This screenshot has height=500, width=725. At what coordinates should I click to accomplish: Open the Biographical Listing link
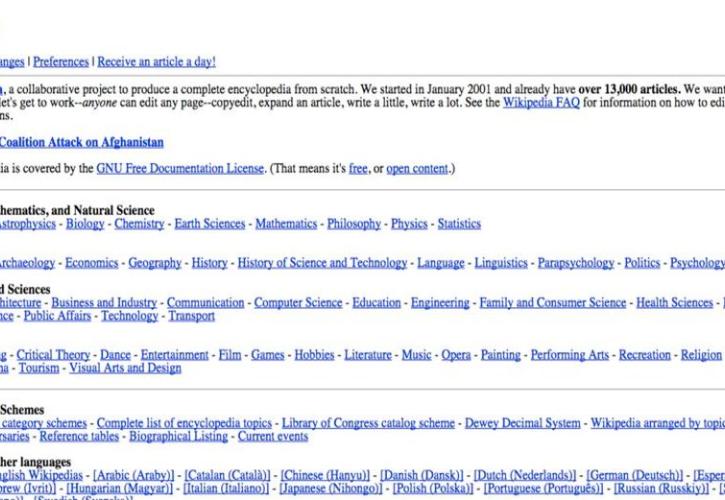tap(178, 436)
